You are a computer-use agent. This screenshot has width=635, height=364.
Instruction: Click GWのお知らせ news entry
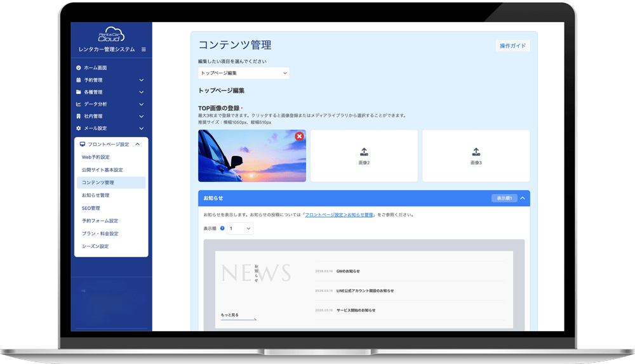pos(348,271)
